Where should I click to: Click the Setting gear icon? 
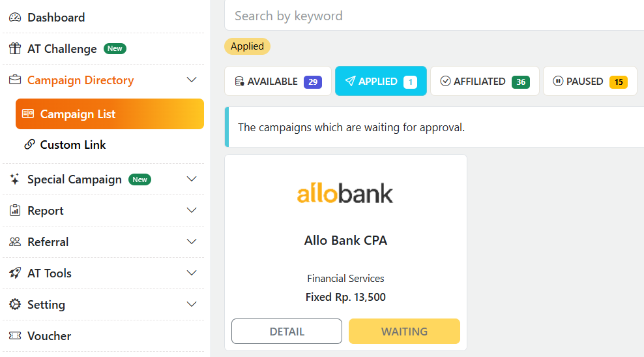point(15,305)
